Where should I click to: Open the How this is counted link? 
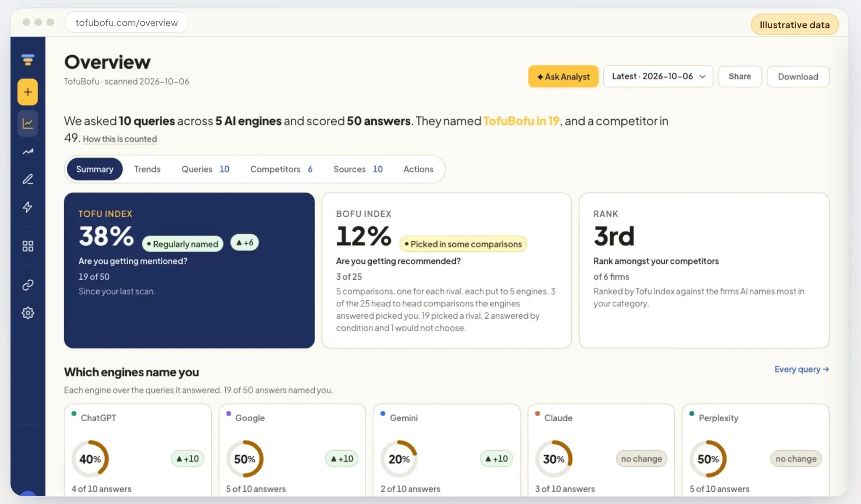[x=120, y=139]
